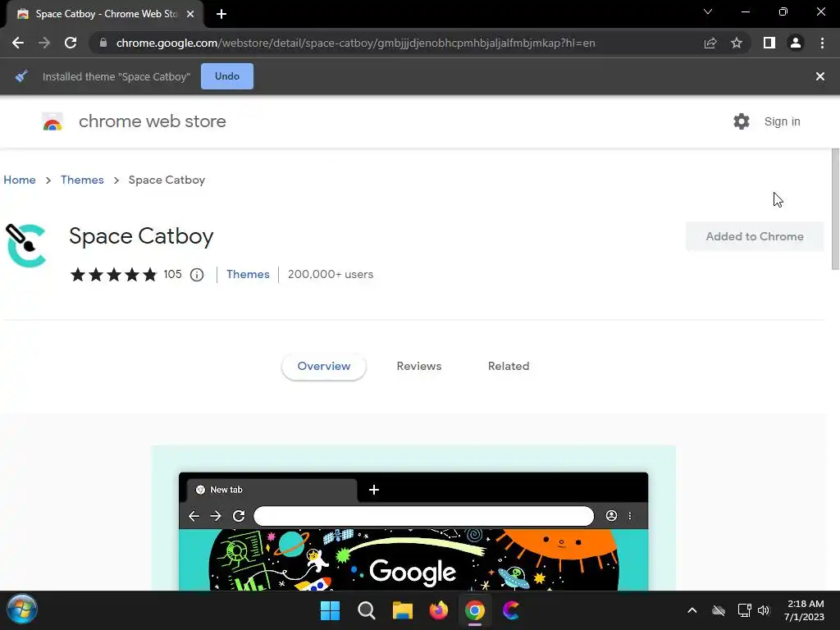
Task: Click the browser forward arrow
Action: (44, 43)
